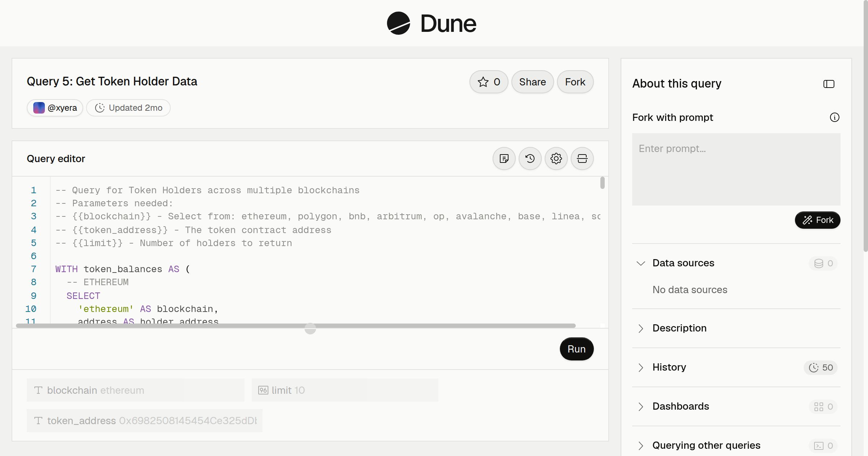The height and width of the screenshot is (456, 868).
Task: Click 'WITH token_balances AS (' code line
Action: (x=123, y=269)
